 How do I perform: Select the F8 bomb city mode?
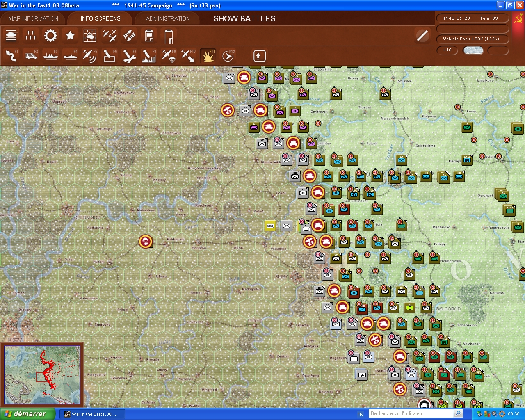coord(149,55)
